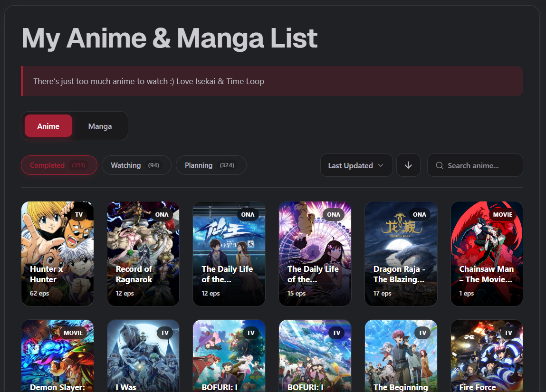The height and width of the screenshot is (392, 546).
Task: Select the Planning status filter
Action: point(211,165)
